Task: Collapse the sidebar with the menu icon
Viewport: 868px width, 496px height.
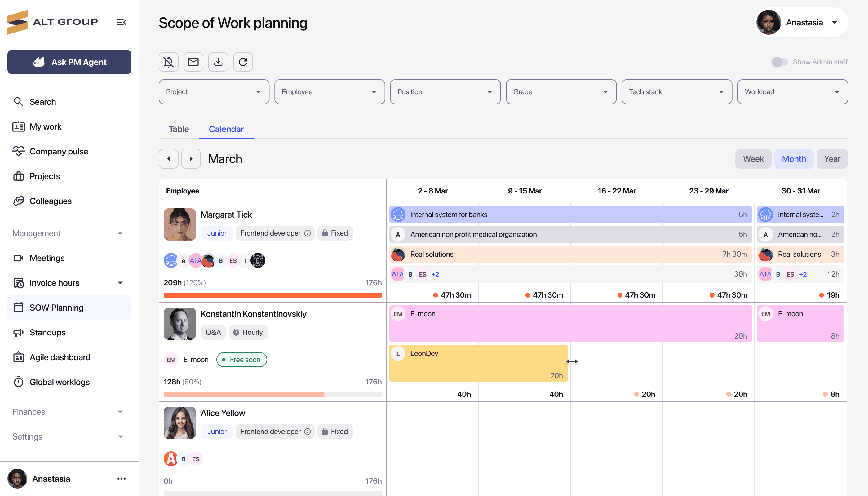Action: coord(121,23)
